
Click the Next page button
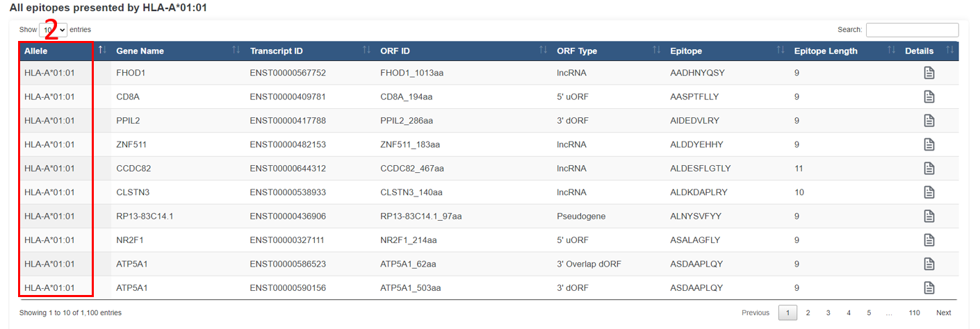(943, 313)
